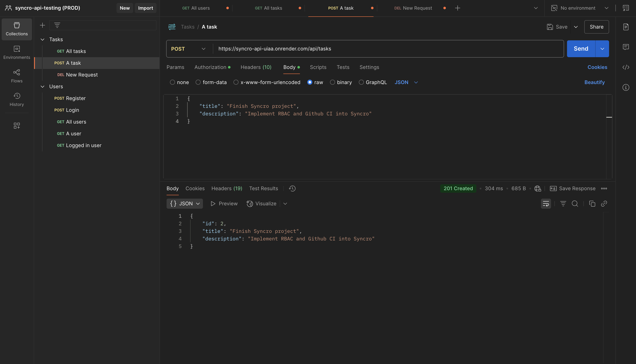Select the x-www-form-urlencoded radio option

236,82
